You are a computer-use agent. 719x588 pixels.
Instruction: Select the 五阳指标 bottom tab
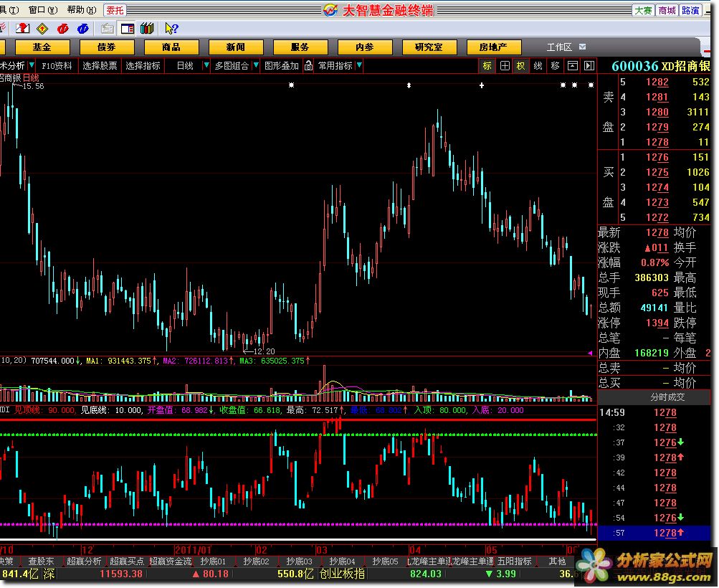[x=515, y=561]
